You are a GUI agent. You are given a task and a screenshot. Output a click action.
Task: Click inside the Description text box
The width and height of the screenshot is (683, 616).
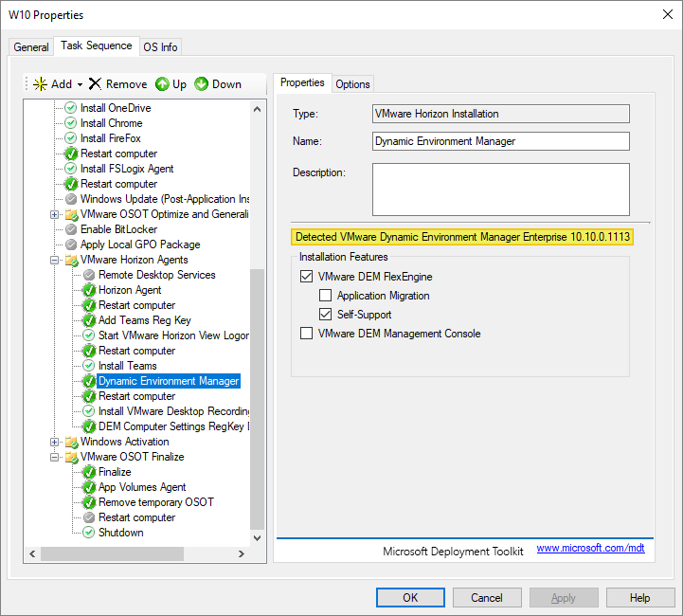pos(500,190)
